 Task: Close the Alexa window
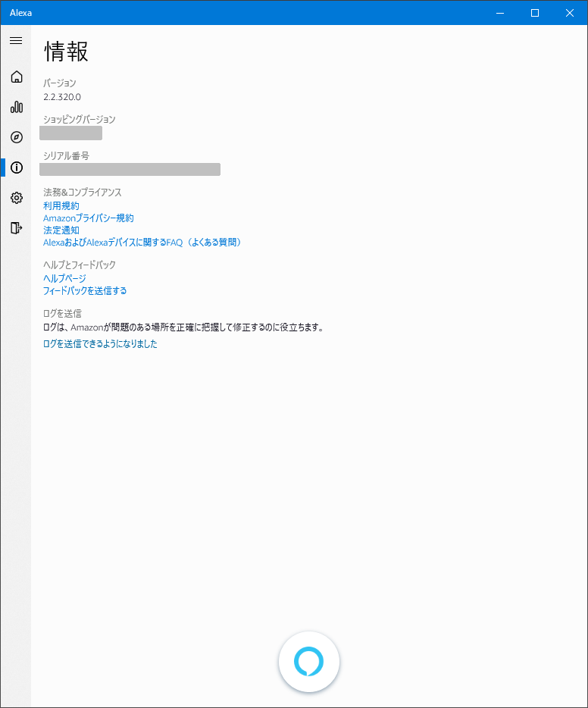(570, 13)
